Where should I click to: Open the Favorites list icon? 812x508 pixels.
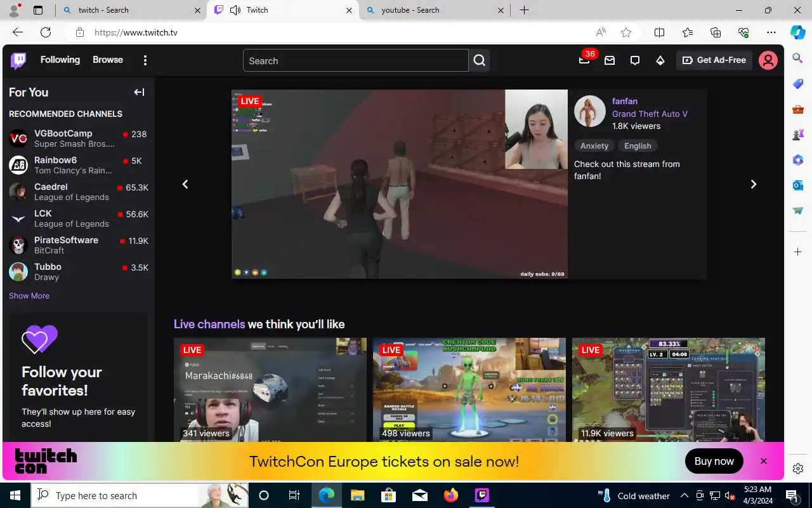pyautogui.click(x=688, y=32)
